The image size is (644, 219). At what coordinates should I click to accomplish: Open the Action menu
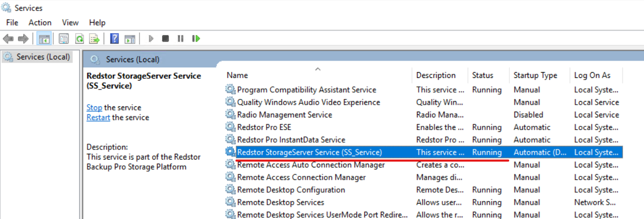click(40, 23)
